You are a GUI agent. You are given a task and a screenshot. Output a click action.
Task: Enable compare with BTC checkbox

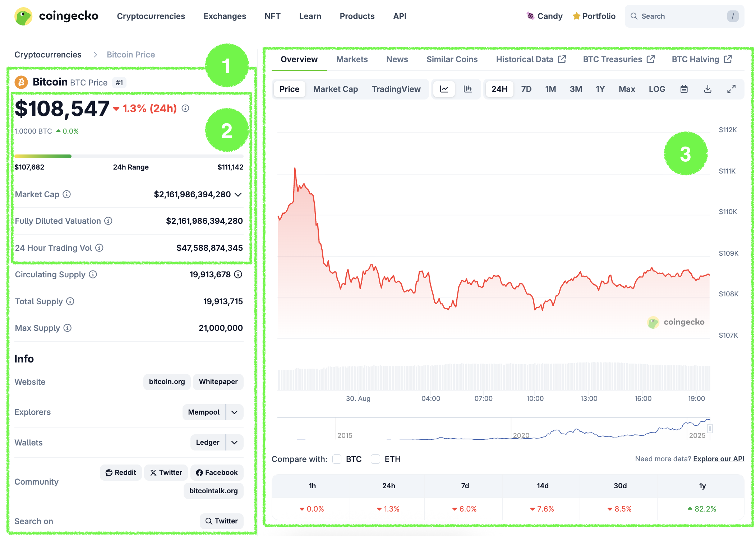tap(337, 459)
